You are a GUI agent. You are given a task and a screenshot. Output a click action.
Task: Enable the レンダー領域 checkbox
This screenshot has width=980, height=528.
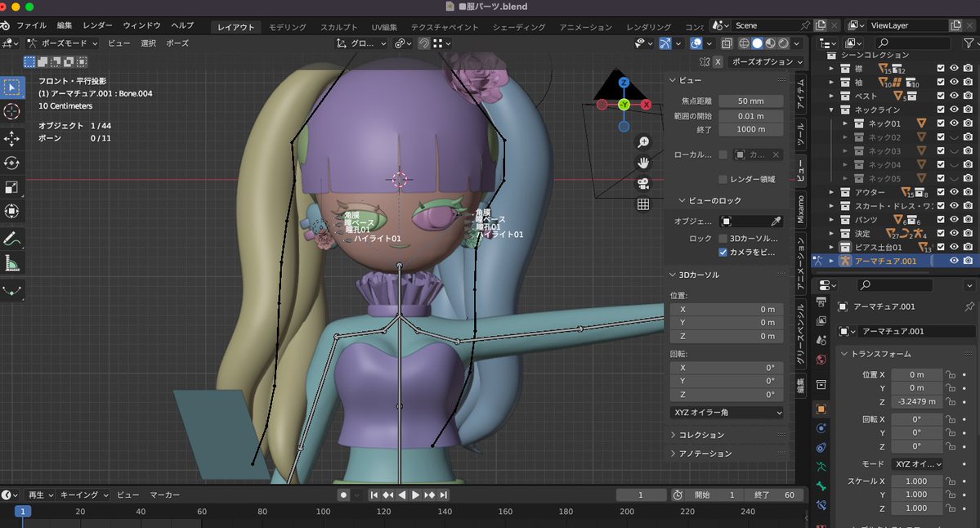(723, 179)
